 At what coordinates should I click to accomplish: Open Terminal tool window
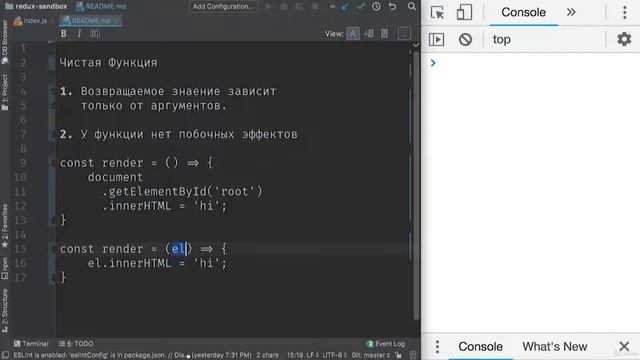[x=31, y=344]
